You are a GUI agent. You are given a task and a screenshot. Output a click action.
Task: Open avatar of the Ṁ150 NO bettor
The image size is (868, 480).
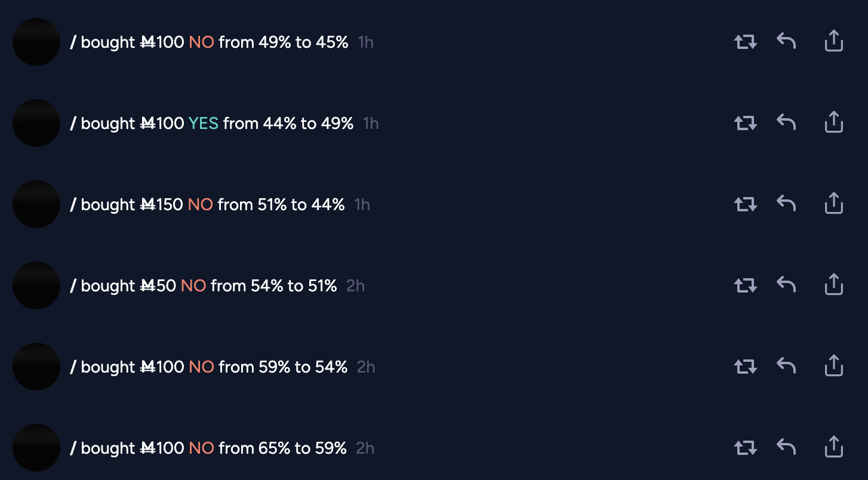coord(36,204)
